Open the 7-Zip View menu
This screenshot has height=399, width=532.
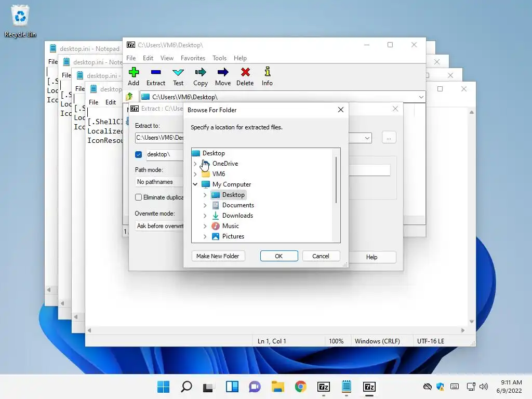pos(167,58)
